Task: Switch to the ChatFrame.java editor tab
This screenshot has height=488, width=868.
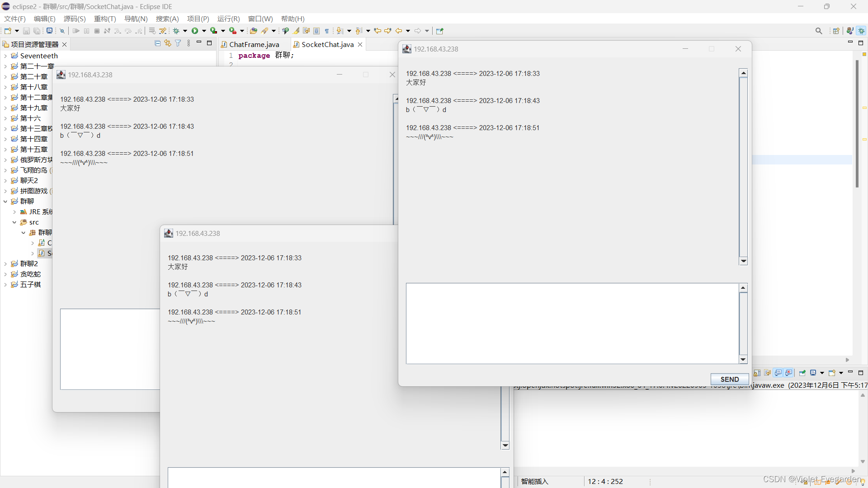Action: (254, 44)
